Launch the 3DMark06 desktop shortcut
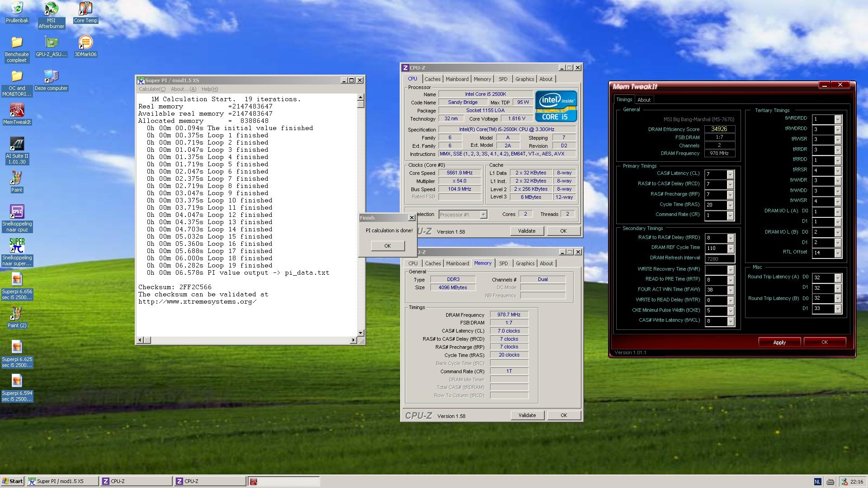Viewport: 868px width, 488px height. pyautogui.click(x=85, y=47)
